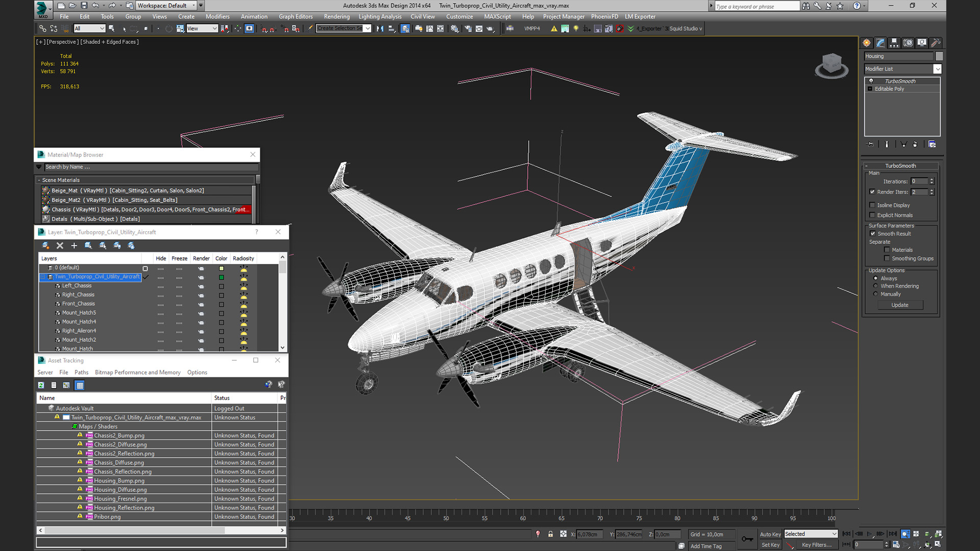Open the Display command panel tab
980x551 pixels.
click(922, 43)
